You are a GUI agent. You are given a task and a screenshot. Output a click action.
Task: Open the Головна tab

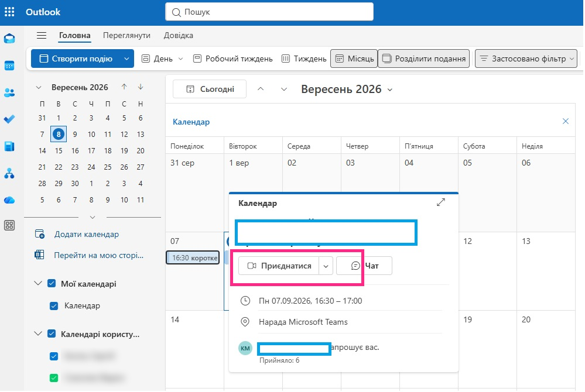pyautogui.click(x=74, y=36)
